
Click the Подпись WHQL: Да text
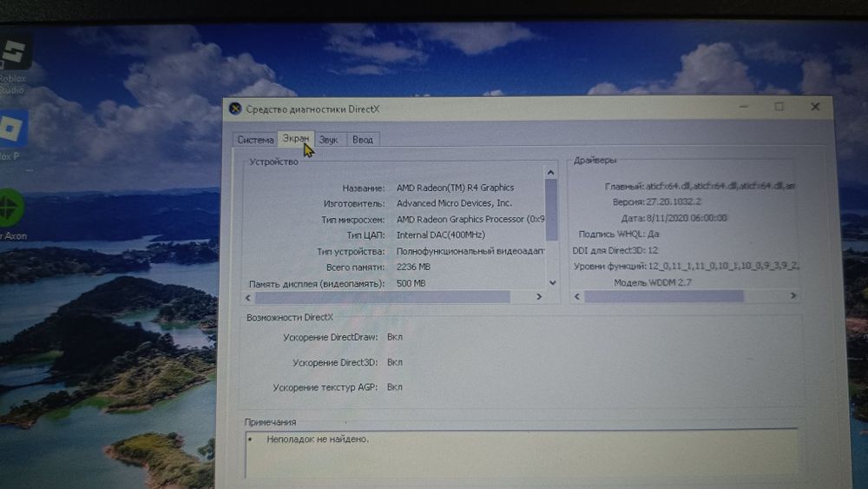click(x=618, y=234)
